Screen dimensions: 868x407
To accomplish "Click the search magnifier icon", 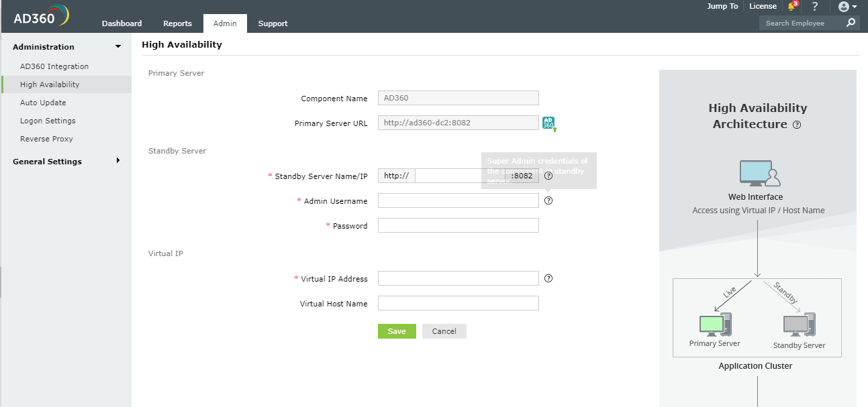I will (x=851, y=23).
